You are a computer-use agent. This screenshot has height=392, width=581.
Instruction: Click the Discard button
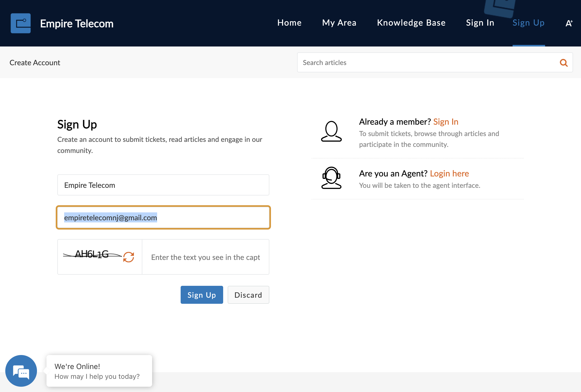click(248, 295)
